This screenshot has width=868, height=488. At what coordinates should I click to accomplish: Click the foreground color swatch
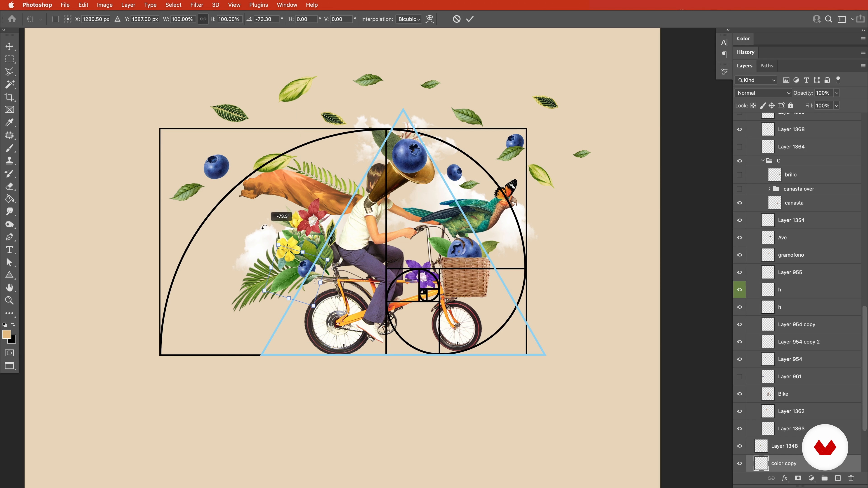tap(6, 334)
